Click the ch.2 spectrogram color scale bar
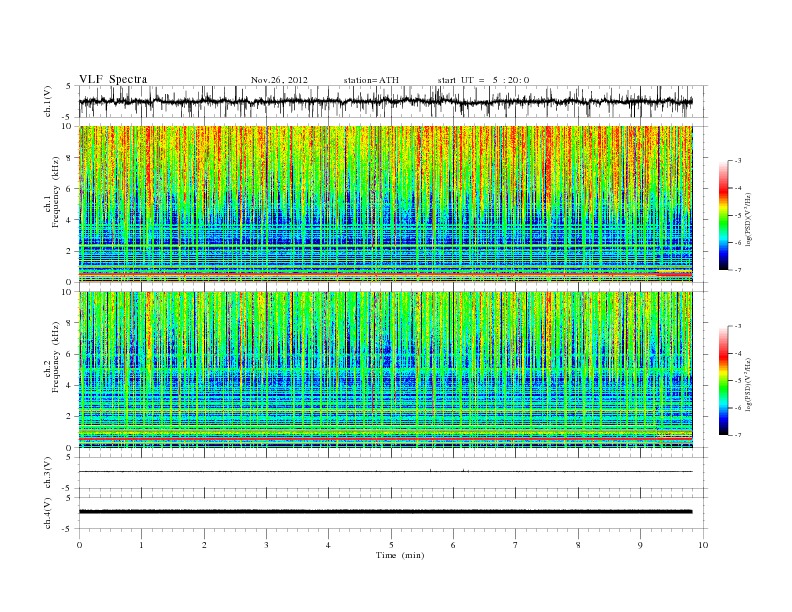 point(723,381)
